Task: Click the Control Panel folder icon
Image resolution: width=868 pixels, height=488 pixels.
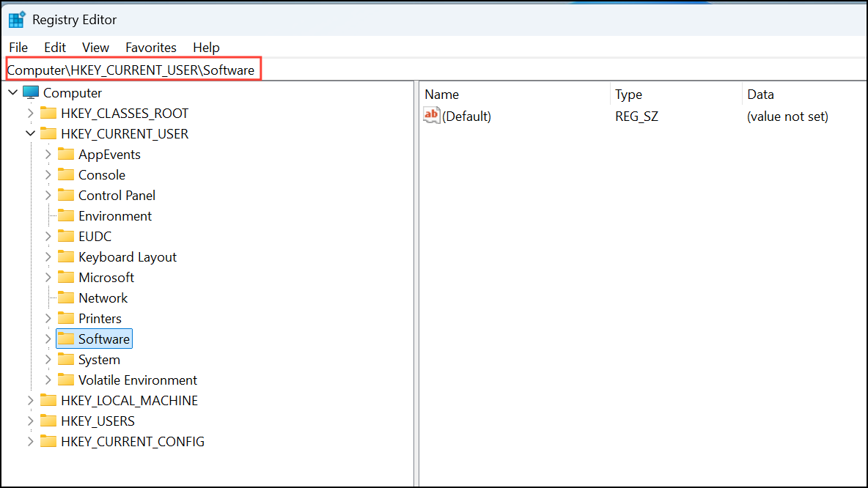Action: 66,195
